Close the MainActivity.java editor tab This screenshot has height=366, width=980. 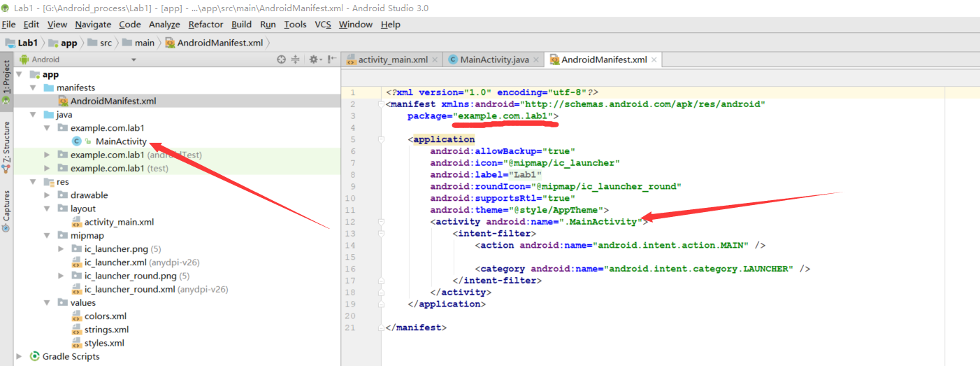click(x=536, y=60)
